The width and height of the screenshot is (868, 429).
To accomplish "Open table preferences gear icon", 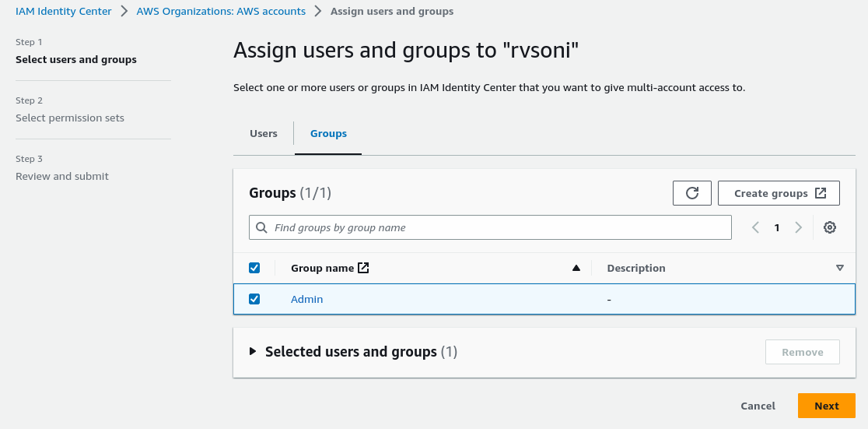I will [830, 227].
